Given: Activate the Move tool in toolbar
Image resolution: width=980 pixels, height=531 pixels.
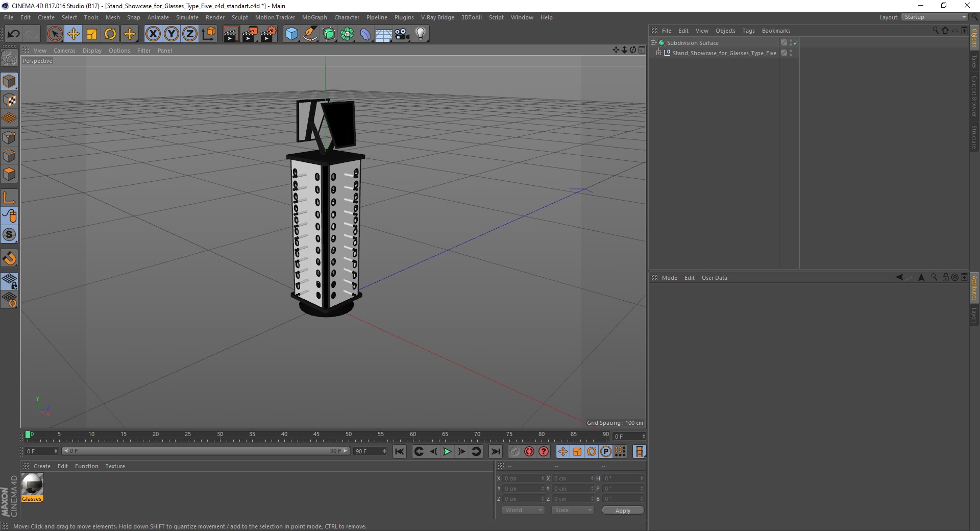Looking at the screenshot, I should 73,34.
